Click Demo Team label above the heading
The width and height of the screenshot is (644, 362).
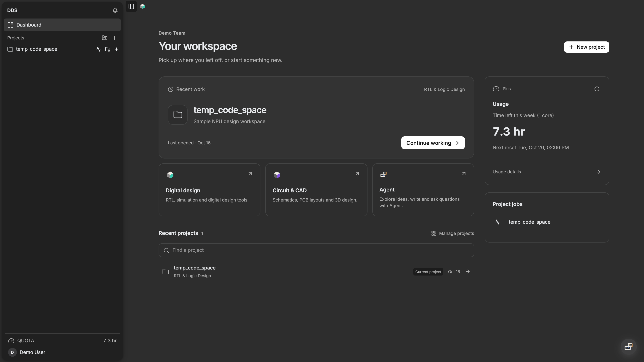coord(172,33)
